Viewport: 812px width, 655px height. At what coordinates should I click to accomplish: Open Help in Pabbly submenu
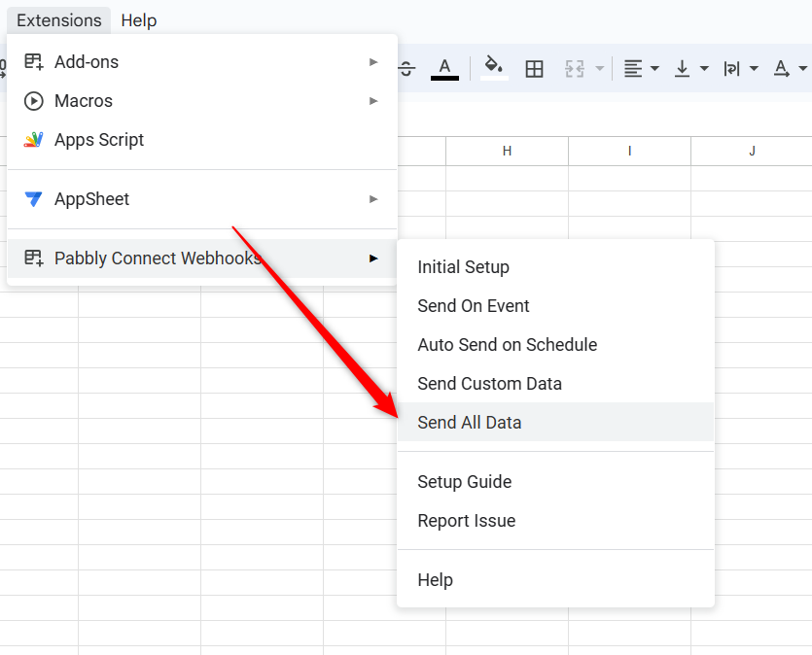pos(555,580)
